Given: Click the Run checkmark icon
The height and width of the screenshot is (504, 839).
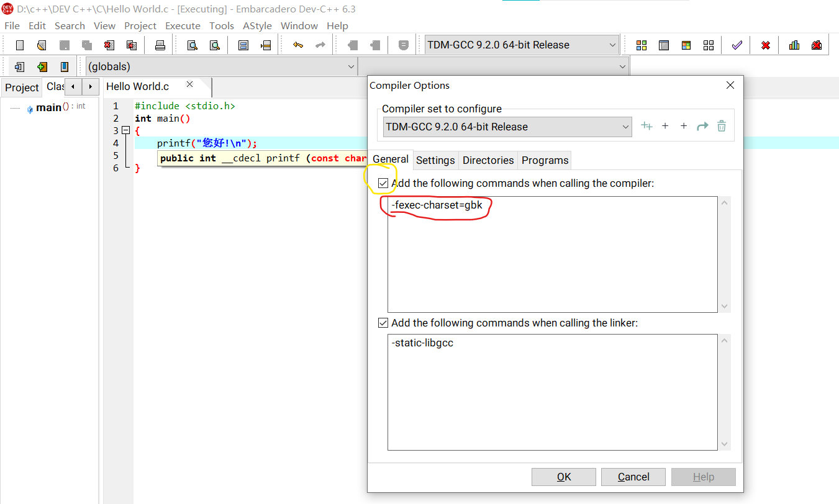Looking at the screenshot, I should tap(737, 44).
